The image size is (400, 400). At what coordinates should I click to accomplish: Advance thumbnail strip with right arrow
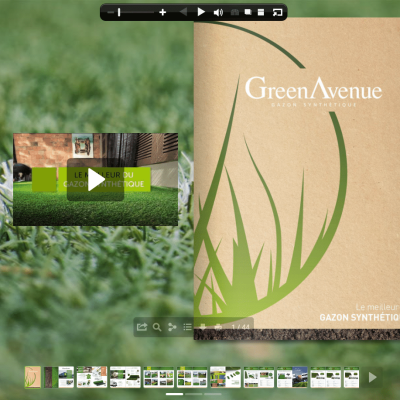tap(372, 377)
